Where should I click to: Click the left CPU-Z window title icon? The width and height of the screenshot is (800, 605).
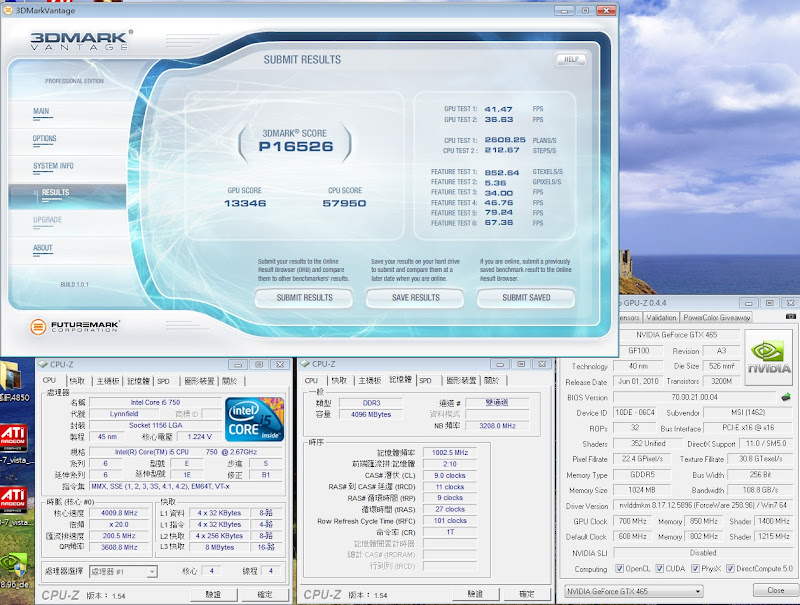point(43,364)
